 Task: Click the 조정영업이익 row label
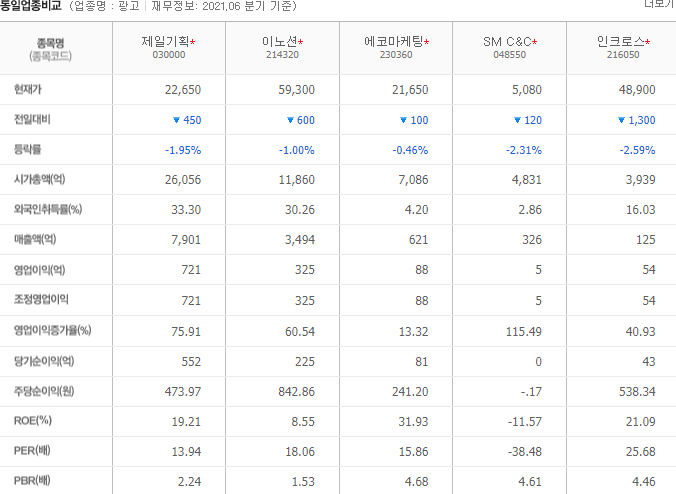click(x=41, y=299)
